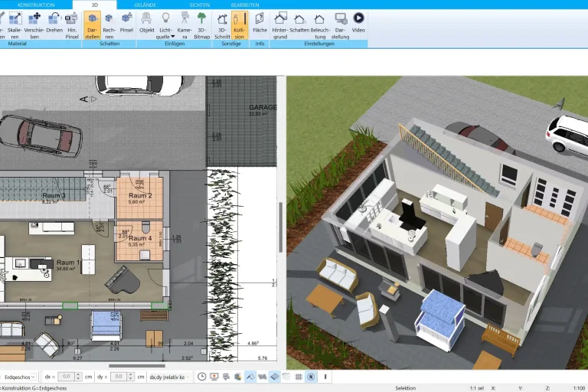Open the Fläche info tool
The width and height of the screenshot is (588, 392).
click(x=260, y=22)
